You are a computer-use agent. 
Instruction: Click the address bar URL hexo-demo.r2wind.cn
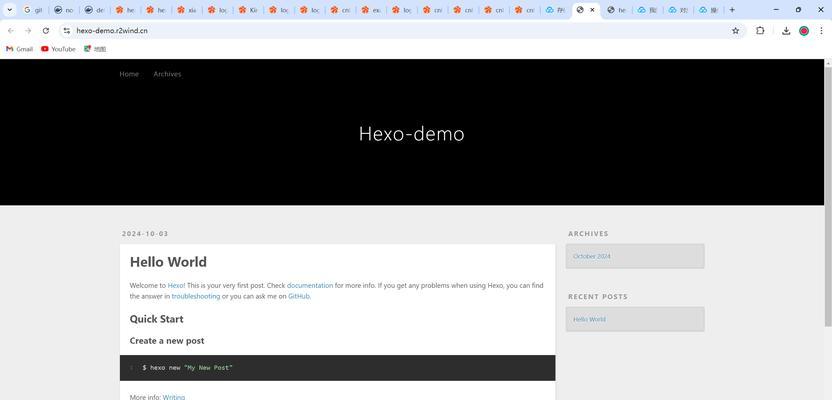112,31
